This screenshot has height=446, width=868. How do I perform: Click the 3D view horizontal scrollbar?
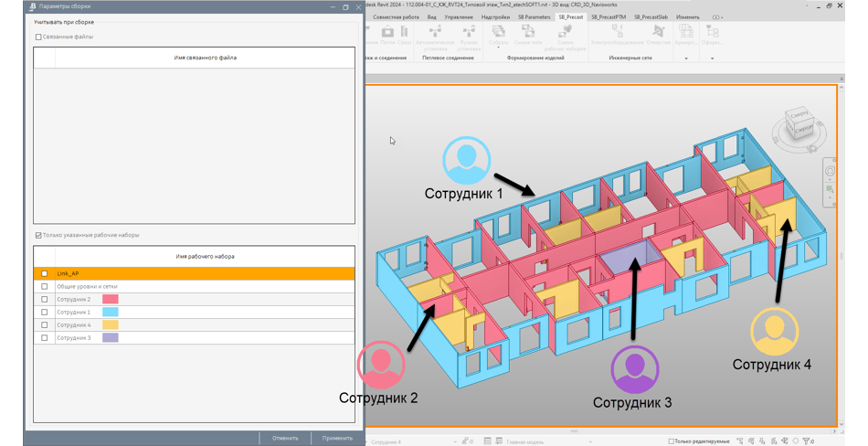[574, 430]
